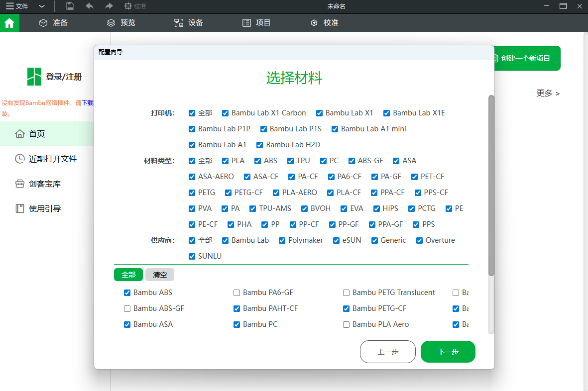
Task: Toggle the 全部 checkbox in the 材料类型 row
Action: tap(192, 161)
